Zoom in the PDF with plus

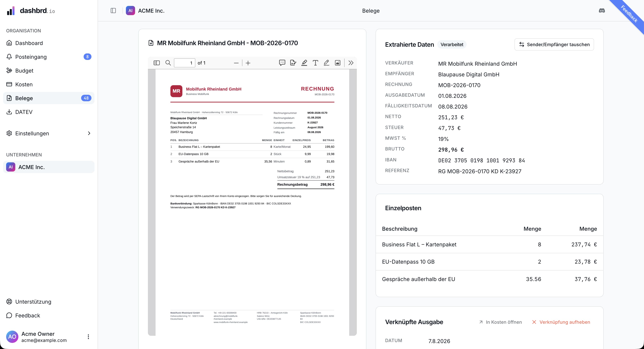coord(248,63)
